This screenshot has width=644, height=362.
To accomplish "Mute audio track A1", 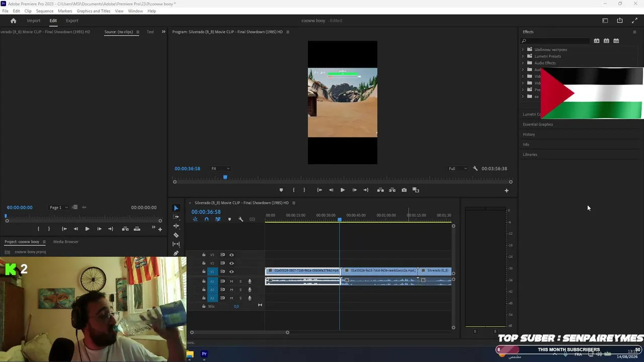I will 231,282.
